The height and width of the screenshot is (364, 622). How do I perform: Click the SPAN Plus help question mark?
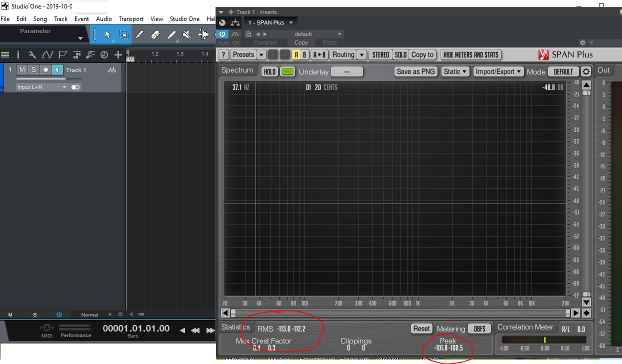click(223, 54)
